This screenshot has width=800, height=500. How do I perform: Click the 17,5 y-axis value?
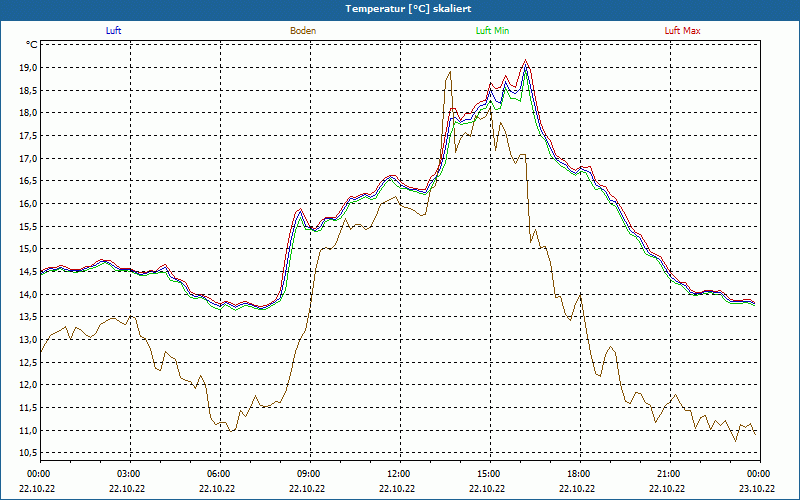coord(29,136)
